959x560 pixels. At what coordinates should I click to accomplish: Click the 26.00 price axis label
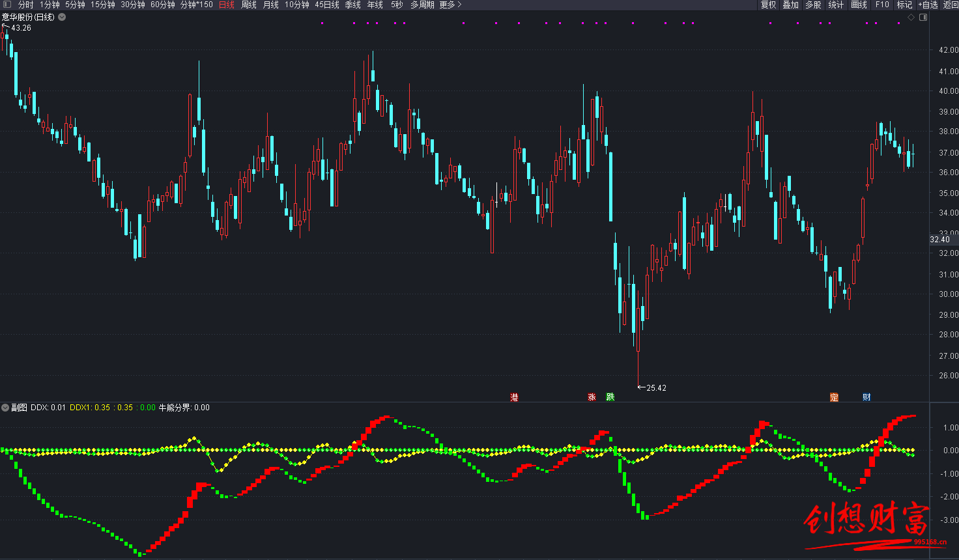pos(948,376)
